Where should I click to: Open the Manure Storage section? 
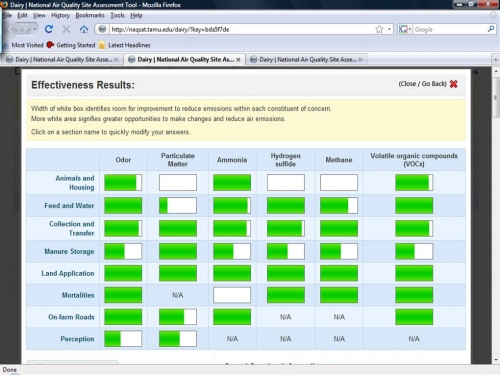pyautogui.click(x=69, y=251)
